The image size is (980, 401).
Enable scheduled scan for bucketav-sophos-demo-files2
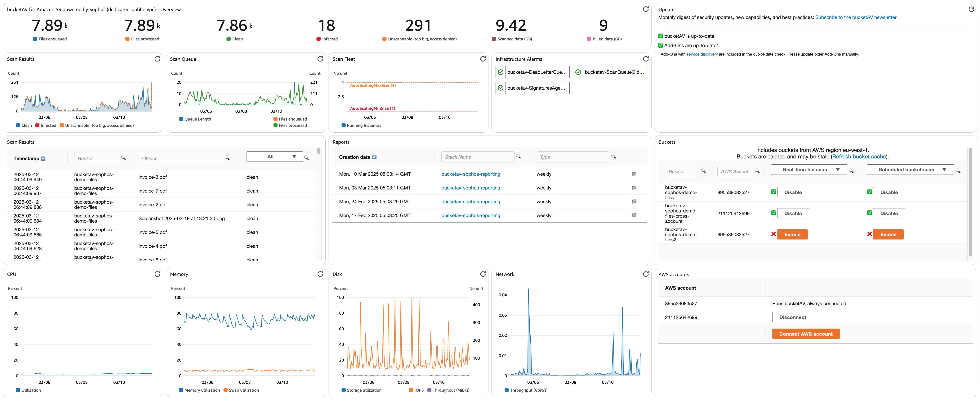[888, 235]
